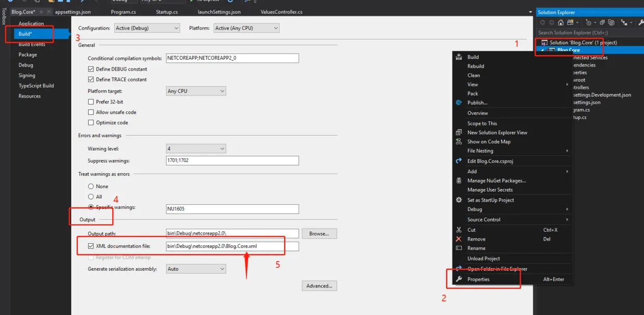Click the red Remove X icon
Screen dimensions: 644x315
[x=459, y=239]
